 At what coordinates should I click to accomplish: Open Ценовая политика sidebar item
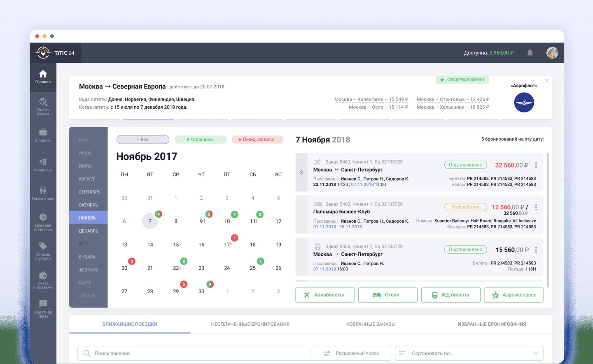(x=43, y=222)
